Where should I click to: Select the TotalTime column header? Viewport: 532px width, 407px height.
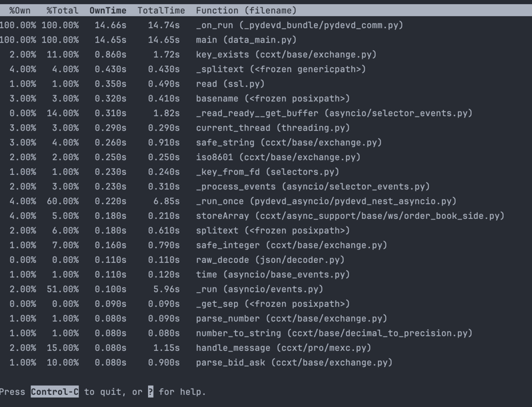[161, 11]
